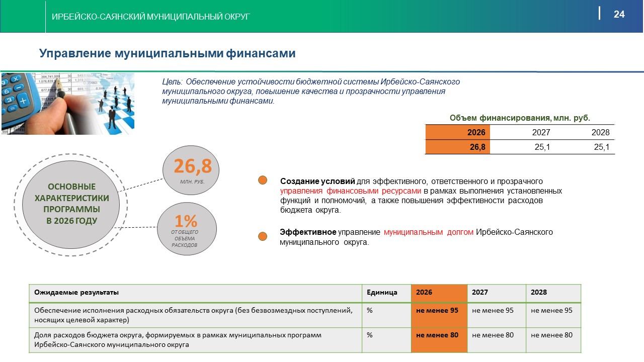Click the calculator and pen image
The image size is (644, 362).
click(67, 103)
